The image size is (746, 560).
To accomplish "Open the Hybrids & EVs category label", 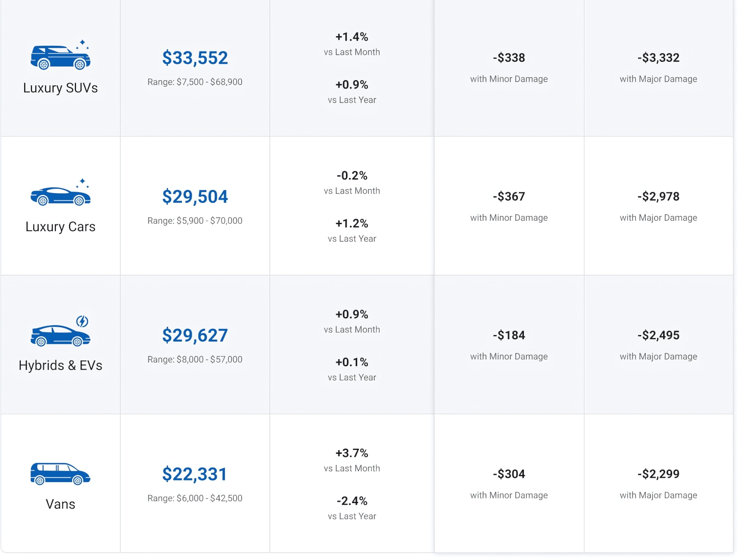I will (60, 365).
